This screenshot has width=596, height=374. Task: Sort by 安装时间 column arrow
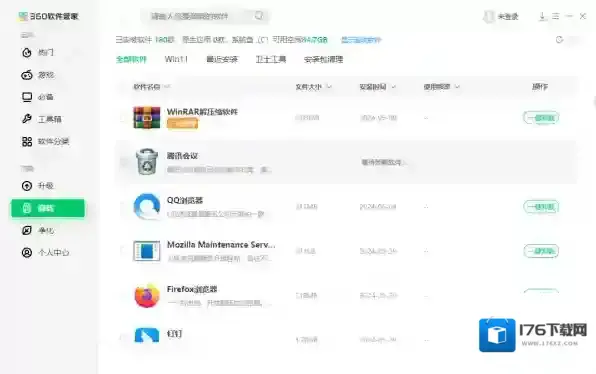394,87
